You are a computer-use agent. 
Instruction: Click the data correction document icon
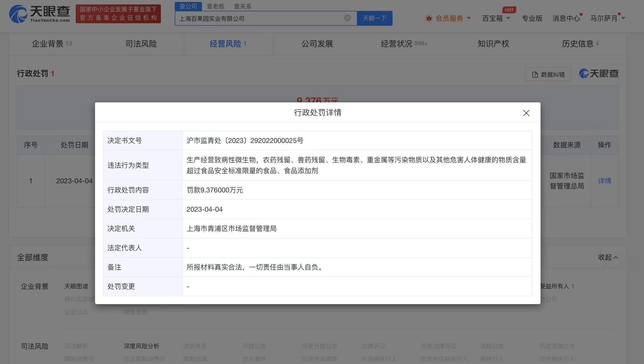pyautogui.click(x=535, y=74)
